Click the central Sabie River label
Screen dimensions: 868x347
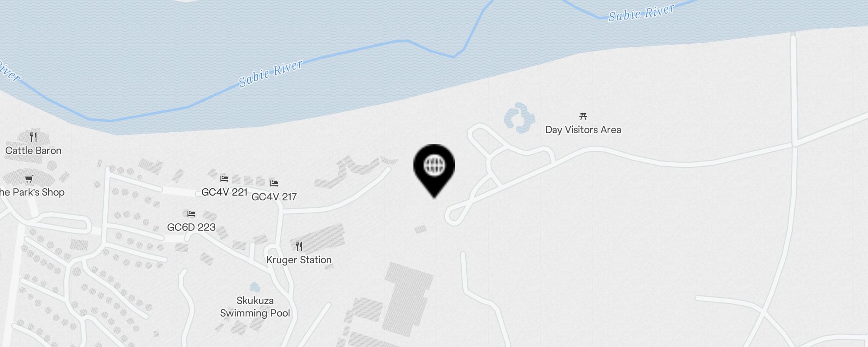pyautogui.click(x=271, y=74)
